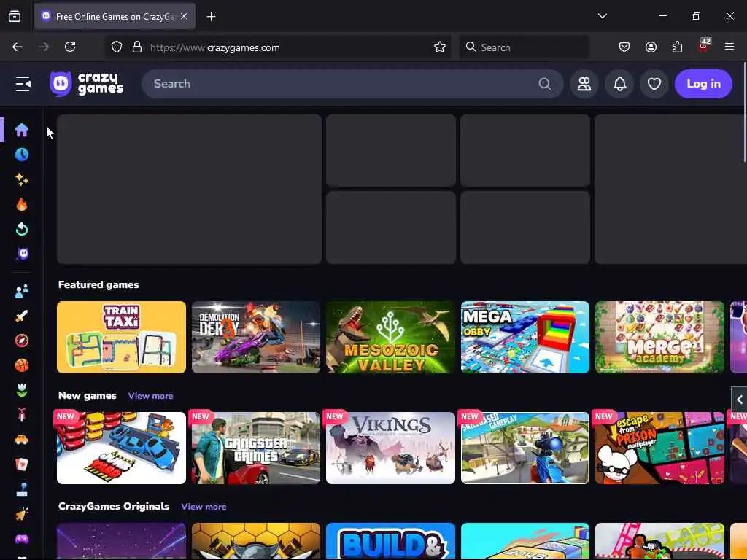
Task: Open favorites heart icon in header
Action: pos(654,84)
